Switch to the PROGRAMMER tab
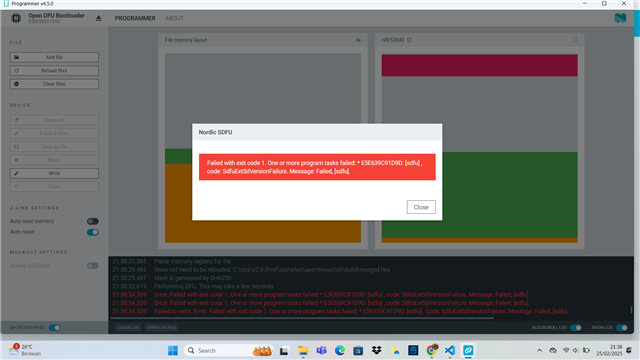Screen dimensions: 640x360 tap(135, 18)
